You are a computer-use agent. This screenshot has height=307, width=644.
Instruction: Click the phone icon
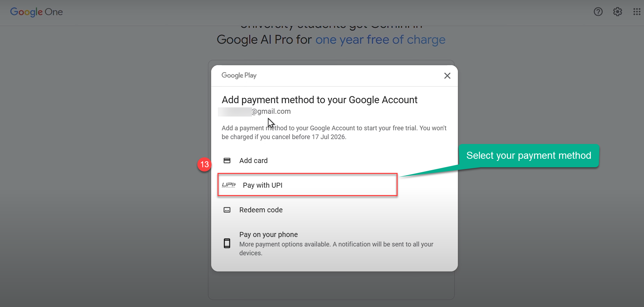227,243
